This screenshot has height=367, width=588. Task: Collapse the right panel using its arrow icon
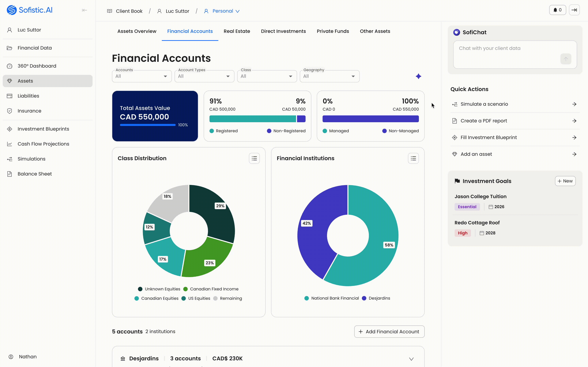[x=574, y=10]
